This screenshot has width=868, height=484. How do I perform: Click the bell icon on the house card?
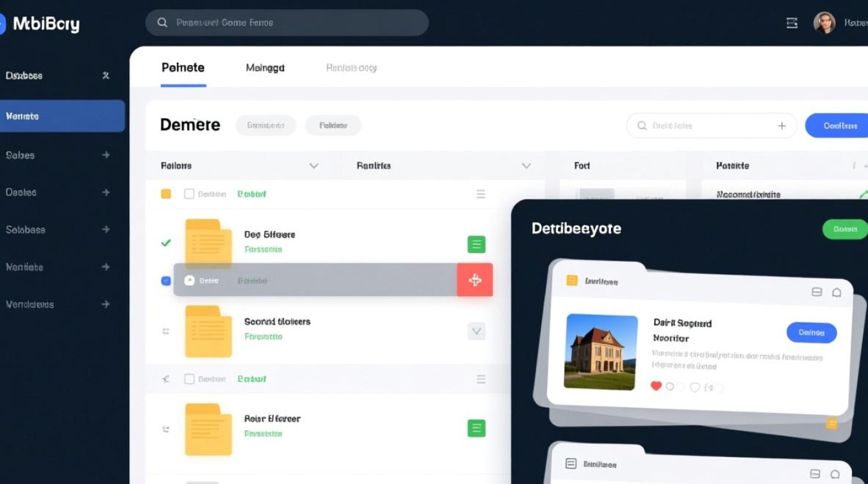836,292
